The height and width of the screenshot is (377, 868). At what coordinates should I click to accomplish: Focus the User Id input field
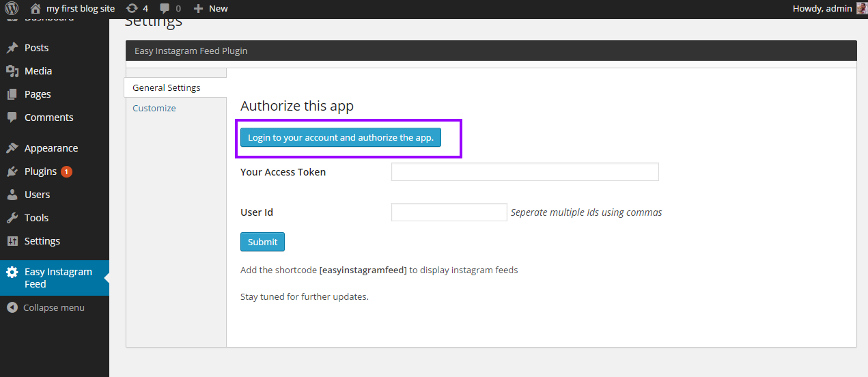(449, 212)
